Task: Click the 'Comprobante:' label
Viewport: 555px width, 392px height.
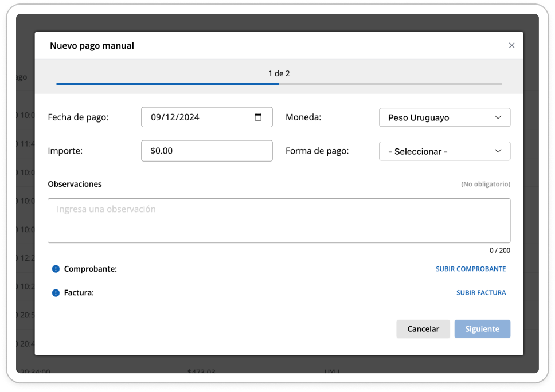Action: [x=90, y=269]
